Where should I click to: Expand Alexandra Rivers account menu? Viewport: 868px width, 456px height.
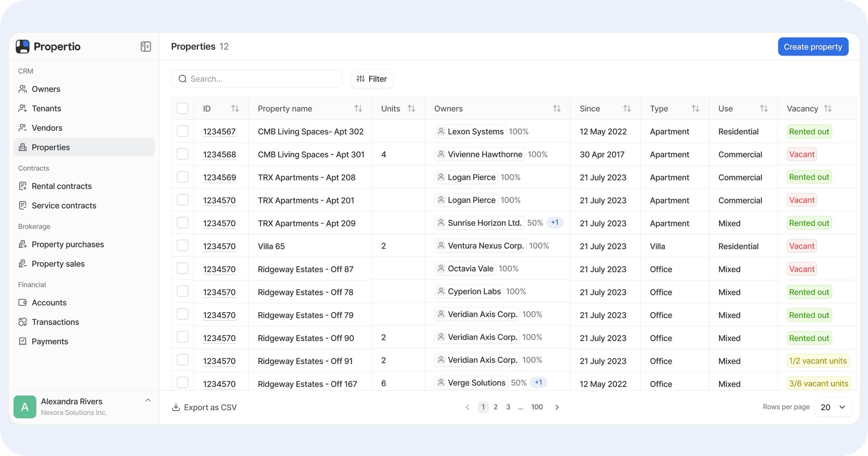point(148,401)
